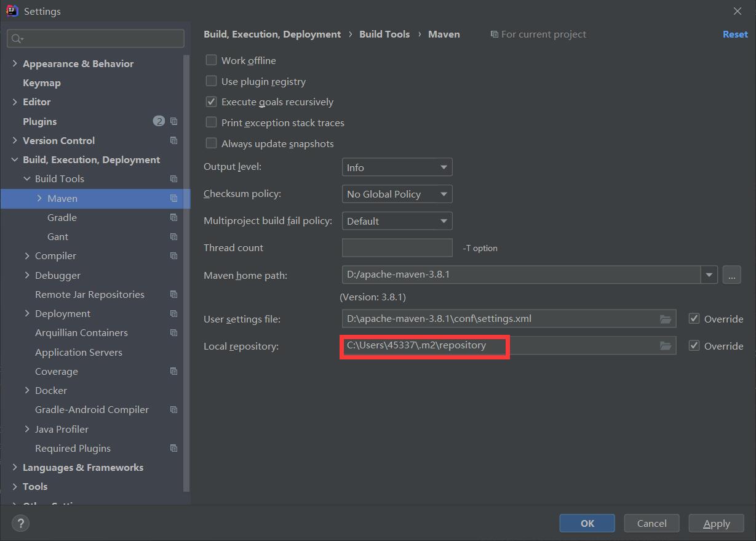Click project-level icon beside Remote Jar Repositories
Screen dimensions: 756x541
[173, 294]
